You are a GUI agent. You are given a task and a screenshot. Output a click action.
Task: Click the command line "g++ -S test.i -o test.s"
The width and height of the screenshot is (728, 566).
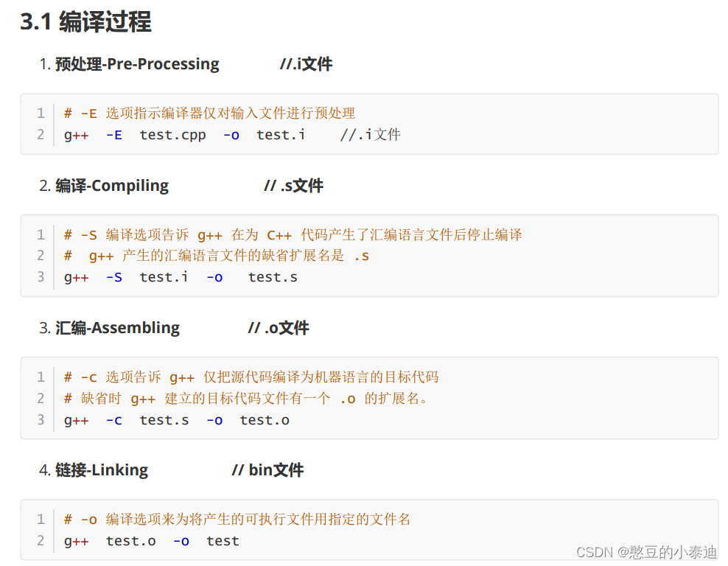pyautogui.click(x=181, y=277)
